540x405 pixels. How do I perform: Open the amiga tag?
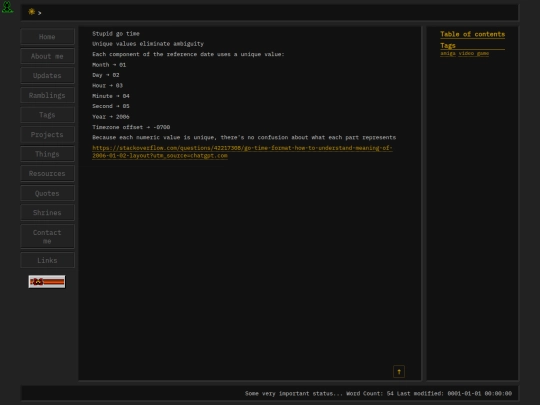[448, 53]
